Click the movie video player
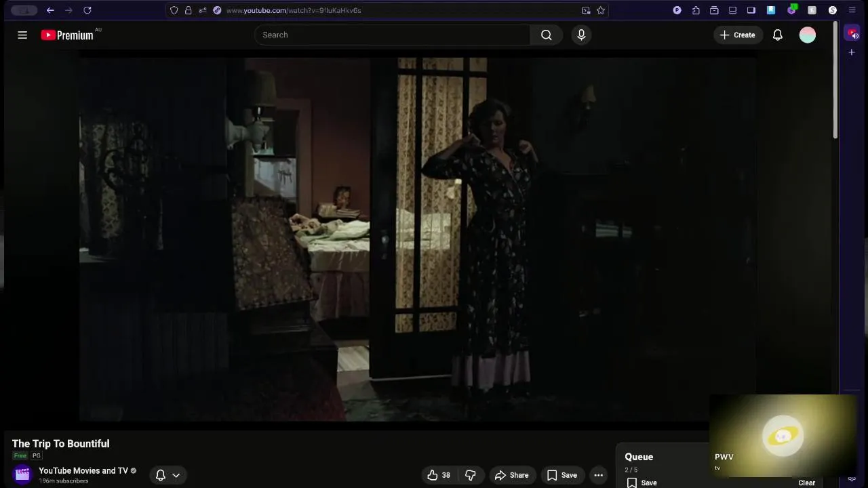This screenshot has width=868, height=488. pos(417,239)
